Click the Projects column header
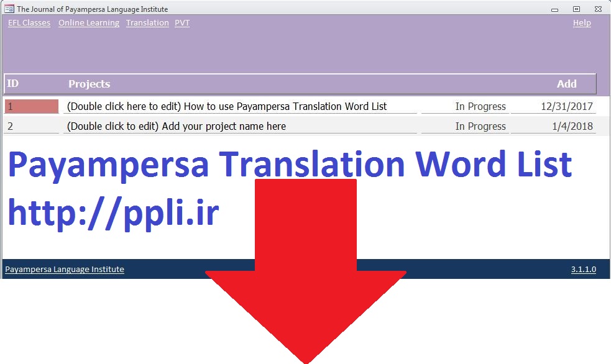Screen dimensions: 611x364 click(x=90, y=84)
